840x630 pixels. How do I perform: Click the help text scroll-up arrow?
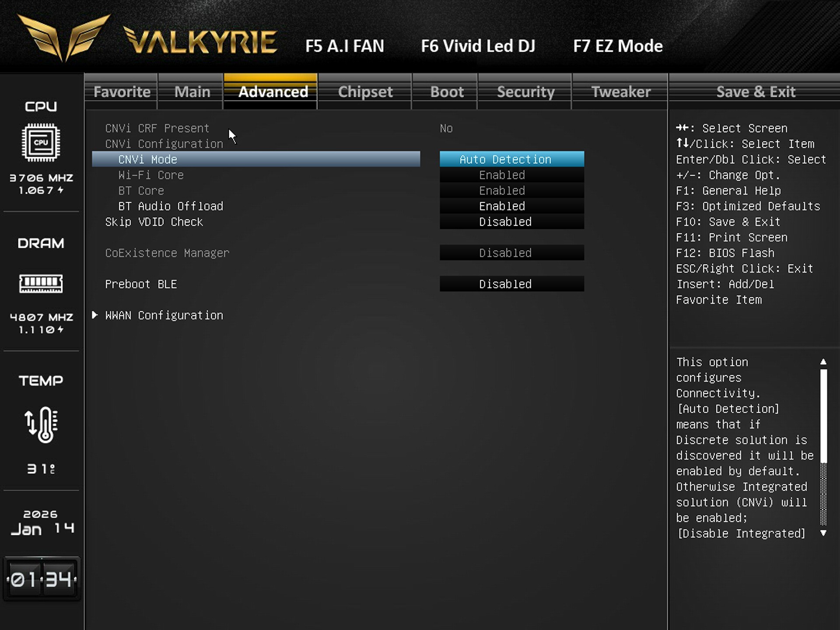[823, 362]
